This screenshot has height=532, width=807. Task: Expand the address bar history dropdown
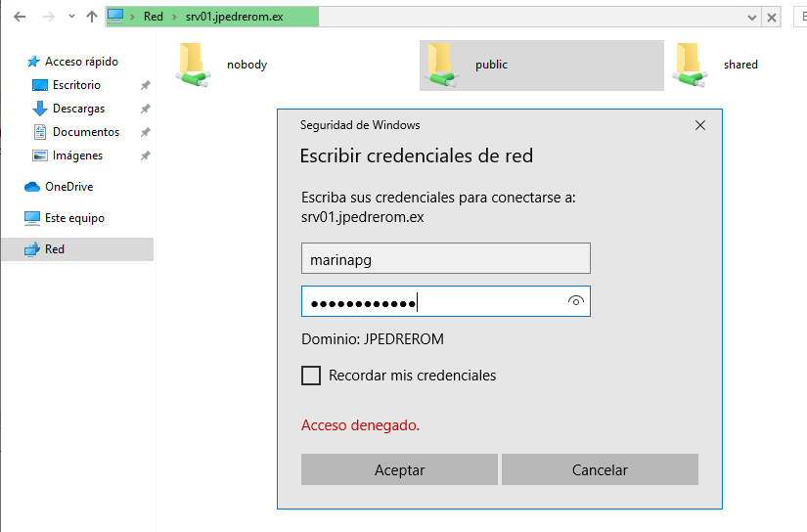[751, 18]
